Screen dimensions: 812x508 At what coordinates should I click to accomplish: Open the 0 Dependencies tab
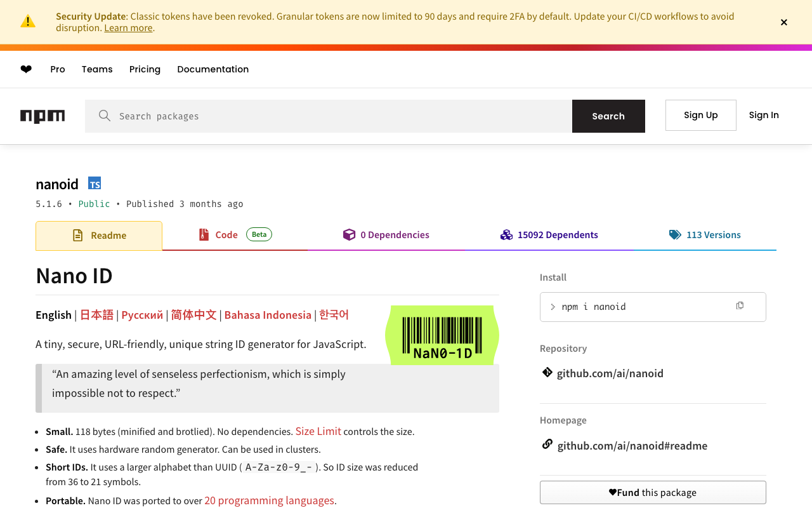386,235
